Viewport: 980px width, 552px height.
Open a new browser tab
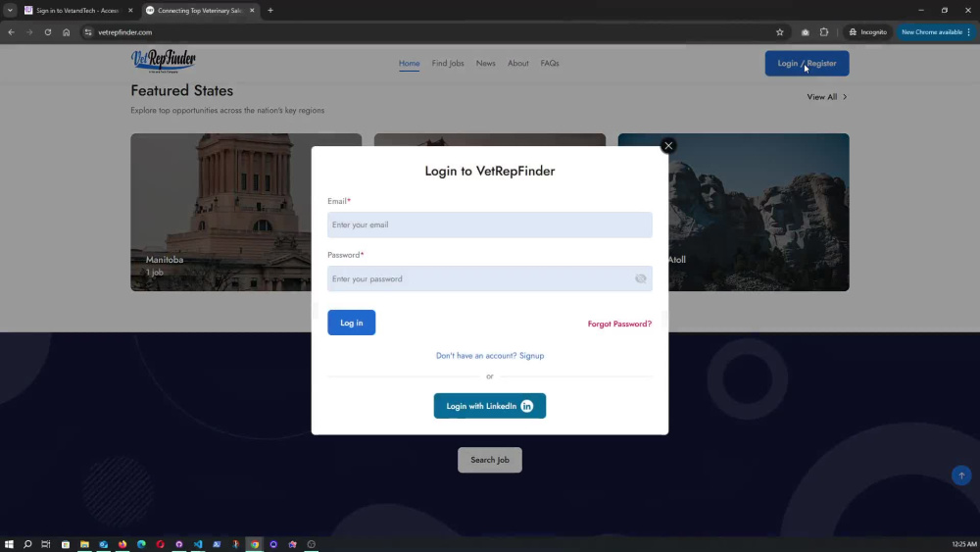270,10
